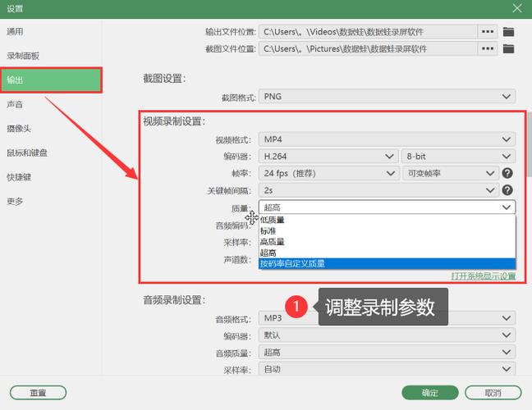This screenshot has width=532, height=410.
Task: Cancel with the 取消 button
Action: [x=493, y=393]
